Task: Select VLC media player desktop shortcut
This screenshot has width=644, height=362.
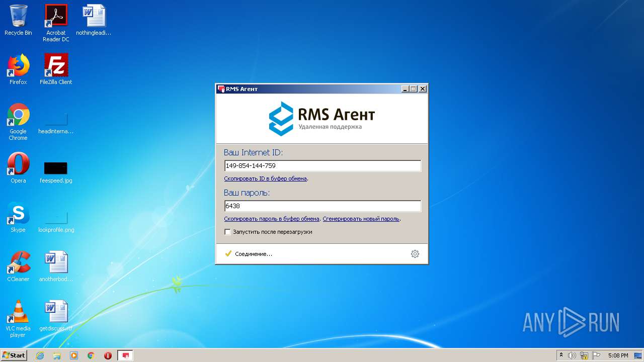Action: [x=18, y=319]
